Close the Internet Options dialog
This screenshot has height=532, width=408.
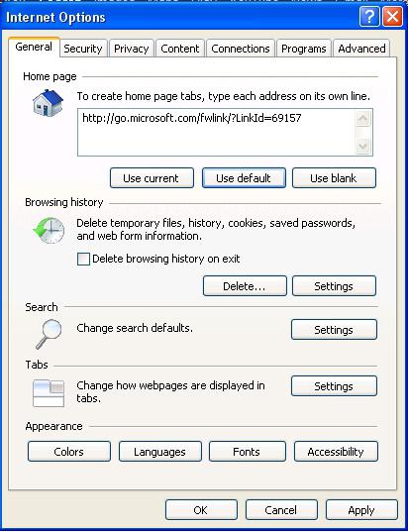point(392,16)
